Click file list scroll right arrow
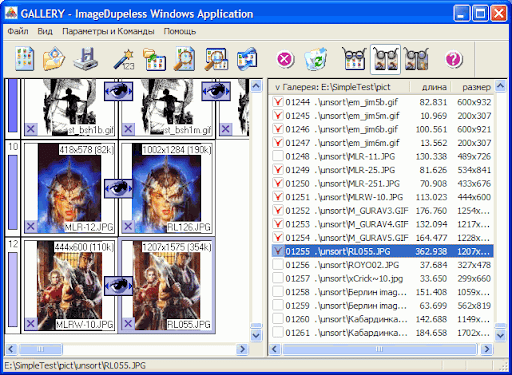This screenshot has height=375, width=512. [x=487, y=349]
